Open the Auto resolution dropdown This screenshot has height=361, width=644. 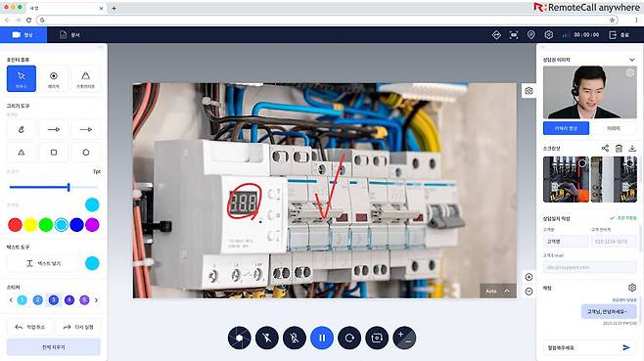pyautogui.click(x=498, y=291)
